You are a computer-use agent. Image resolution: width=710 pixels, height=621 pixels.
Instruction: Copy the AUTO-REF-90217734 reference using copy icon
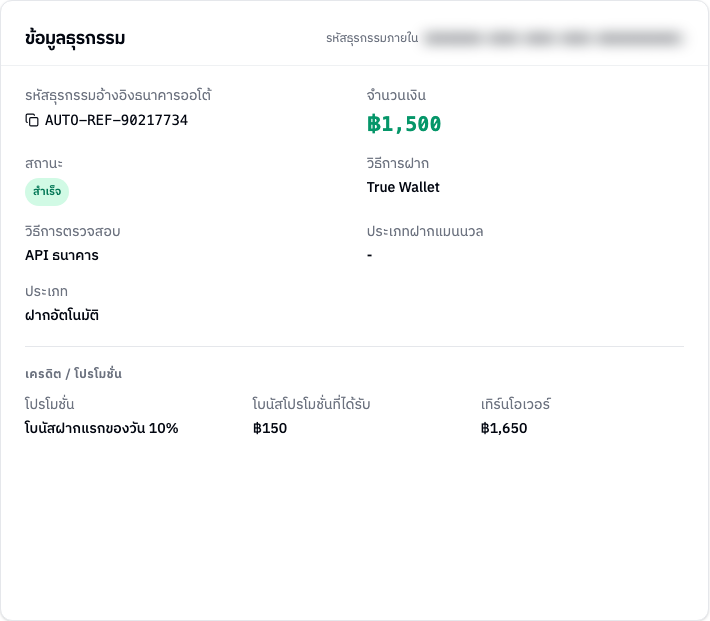click(32, 120)
